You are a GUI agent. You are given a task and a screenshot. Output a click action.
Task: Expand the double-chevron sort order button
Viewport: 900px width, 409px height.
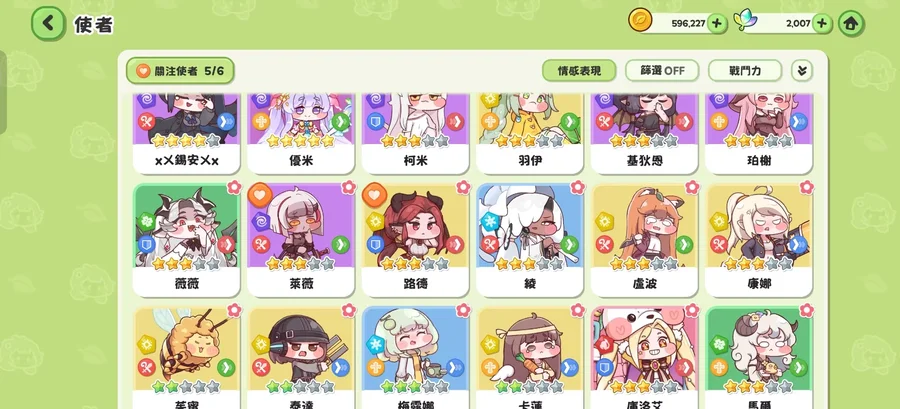pyautogui.click(x=802, y=71)
